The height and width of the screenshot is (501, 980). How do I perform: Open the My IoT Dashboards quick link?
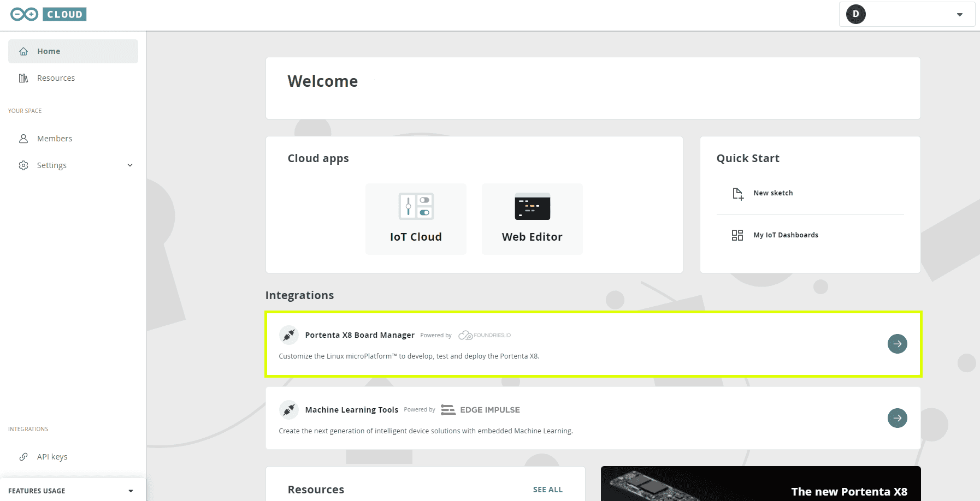[x=786, y=235]
